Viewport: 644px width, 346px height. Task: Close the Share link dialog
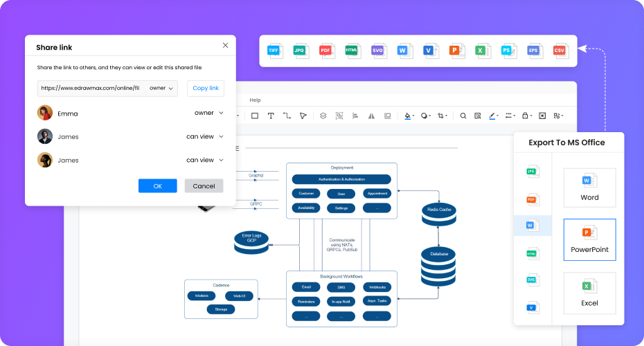pos(225,45)
